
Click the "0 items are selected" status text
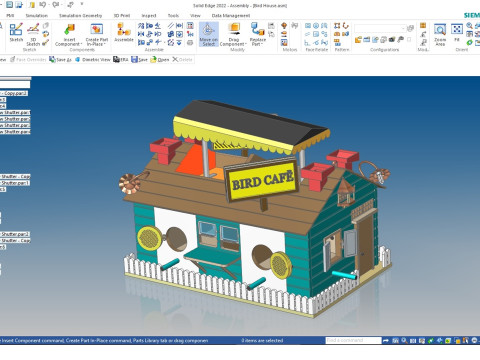(x=262, y=340)
